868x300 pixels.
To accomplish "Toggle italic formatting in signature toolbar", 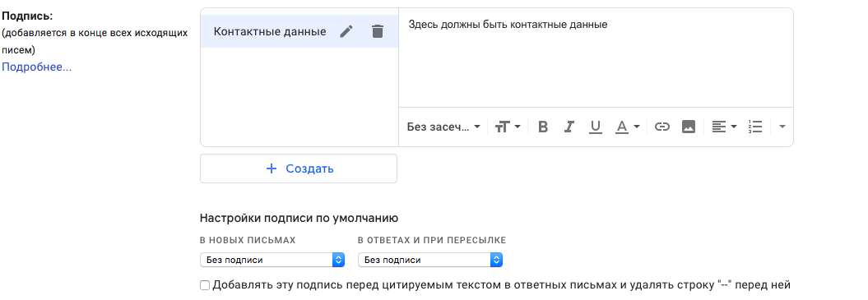I will tap(569, 127).
